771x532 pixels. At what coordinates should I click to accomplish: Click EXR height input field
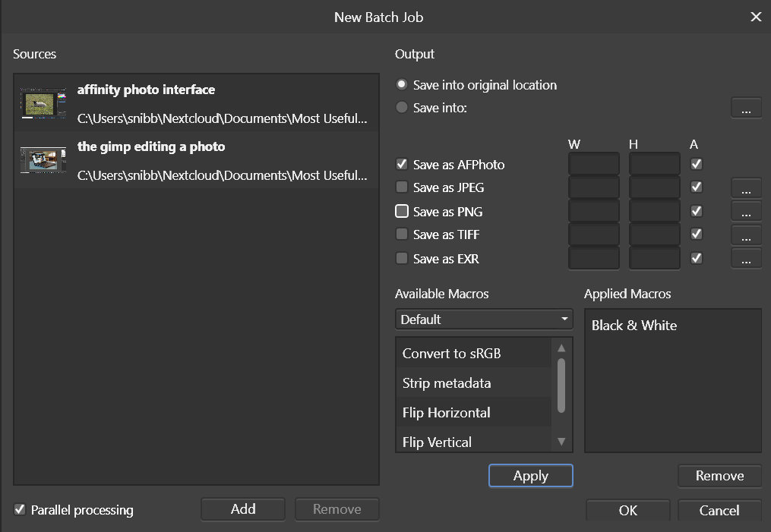click(x=655, y=258)
